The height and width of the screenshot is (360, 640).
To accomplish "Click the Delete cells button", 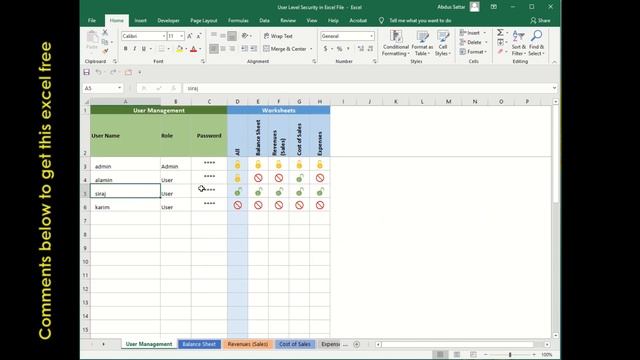I will [473, 42].
